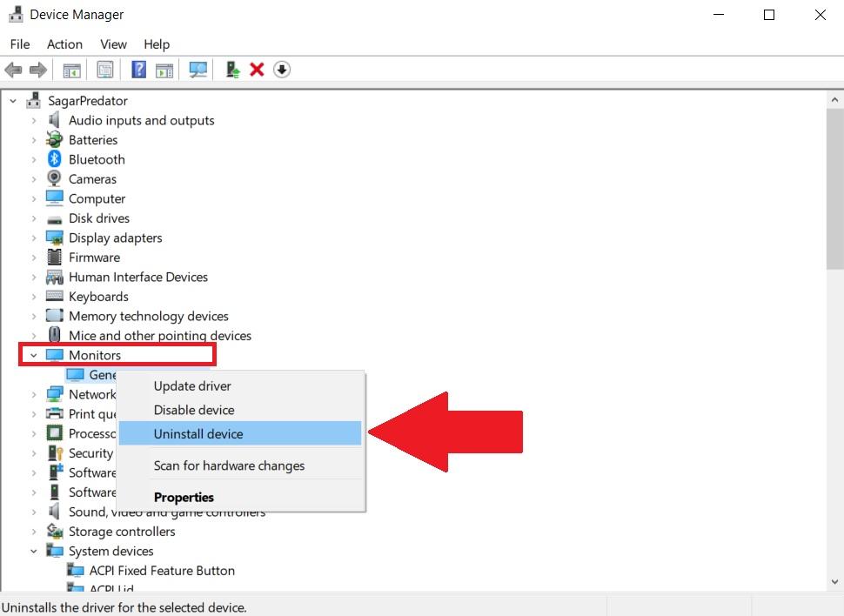Expand the Memory technology devices chevron
Screen dimensions: 844x616
pos(34,316)
